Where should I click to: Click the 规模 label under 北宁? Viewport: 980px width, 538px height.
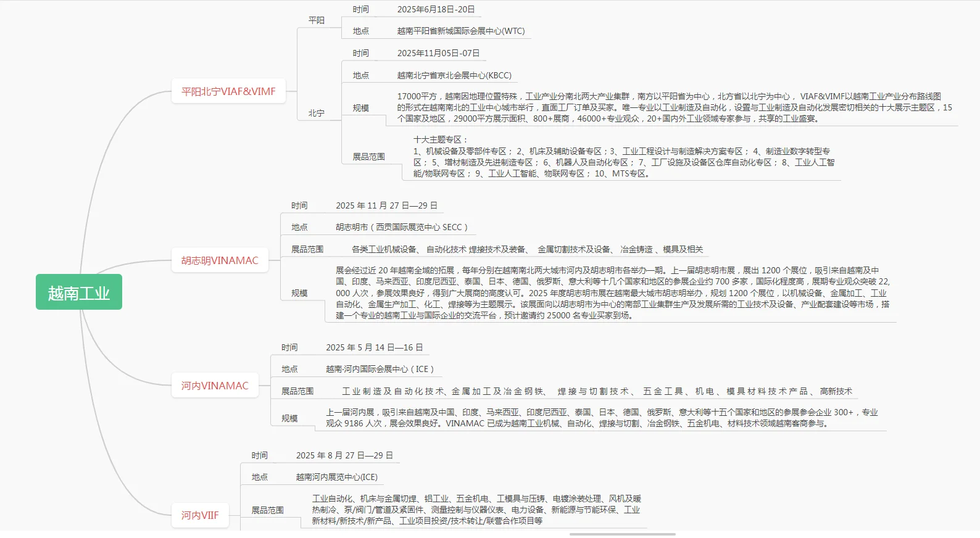[361, 108]
